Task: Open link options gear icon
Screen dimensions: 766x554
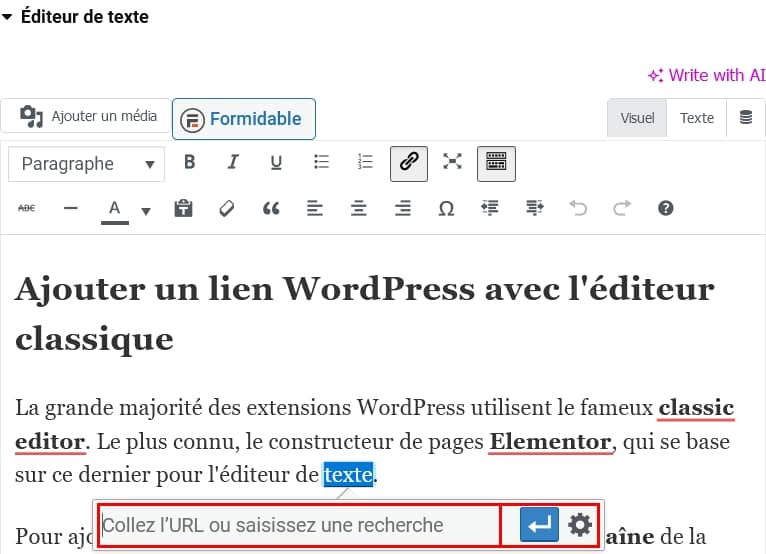Action: point(580,525)
